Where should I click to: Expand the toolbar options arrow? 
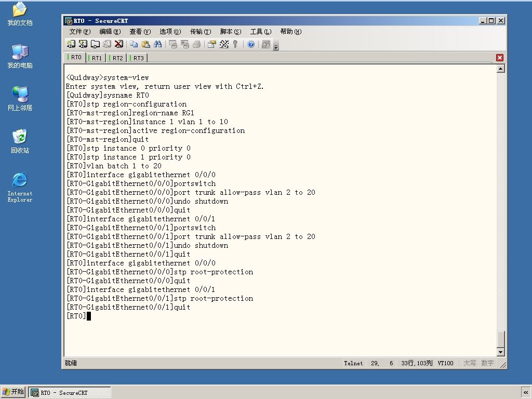pos(276,46)
